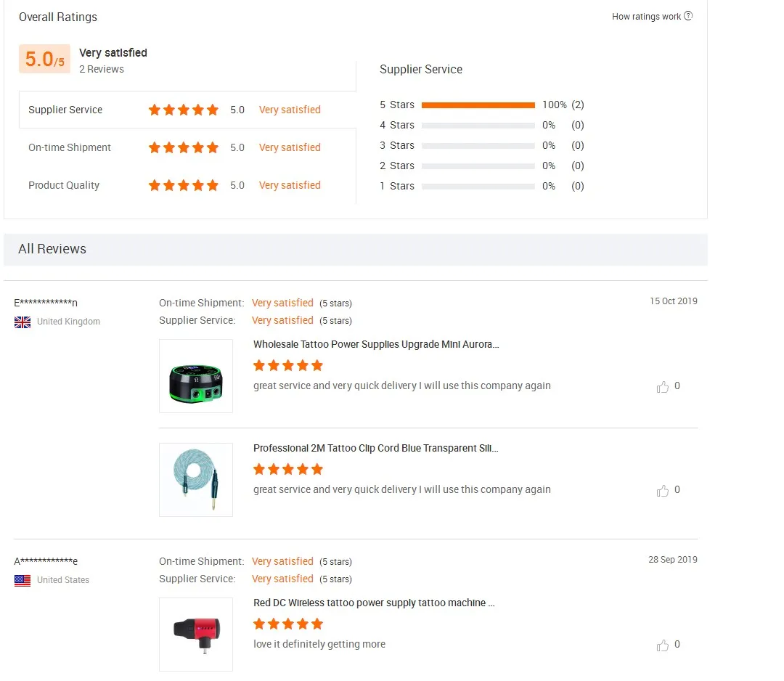Open the red wireless power supply thumbnail
The width and height of the screenshot is (784, 681).
click(x=196, y=635)
